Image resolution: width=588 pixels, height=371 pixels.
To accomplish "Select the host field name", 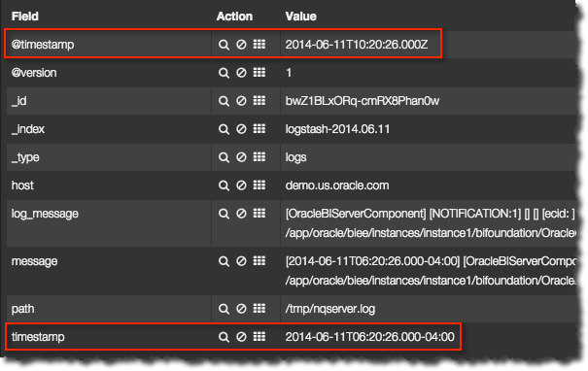I will (x=22, y=185).
